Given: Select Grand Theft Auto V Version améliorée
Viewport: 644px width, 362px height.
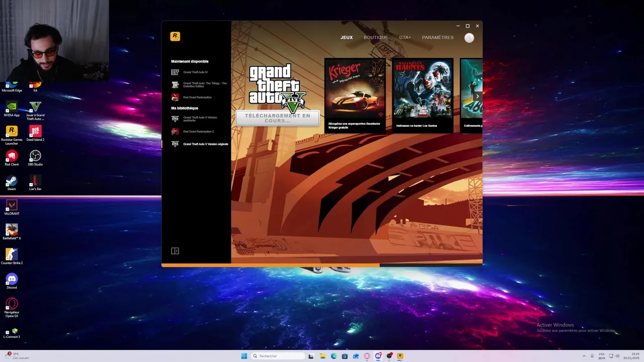Looking at the screenshot, I should (197, 119).
